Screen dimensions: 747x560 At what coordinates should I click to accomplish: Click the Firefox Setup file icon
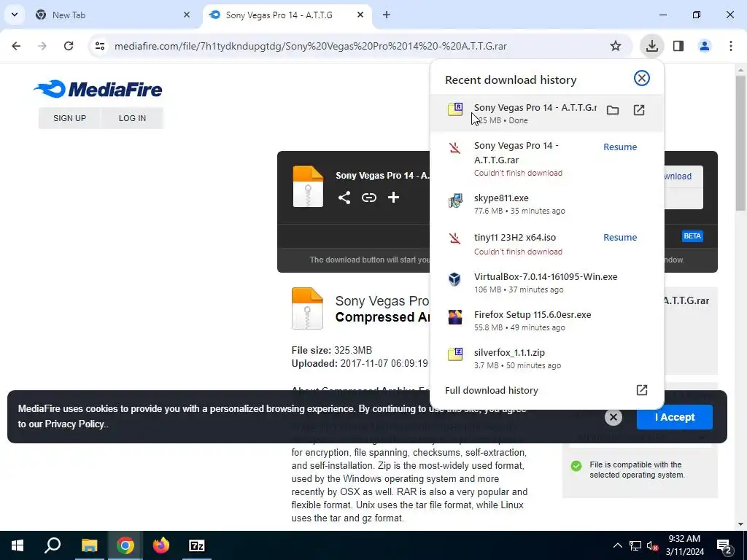pos(455,317)
